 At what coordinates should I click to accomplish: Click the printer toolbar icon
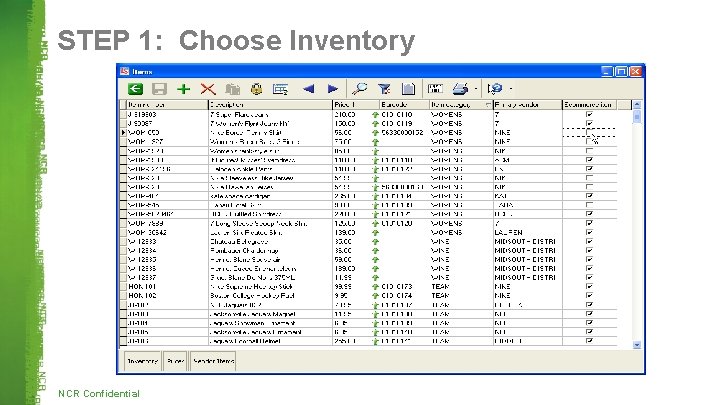pyautogui.click(x=461, y=89)
